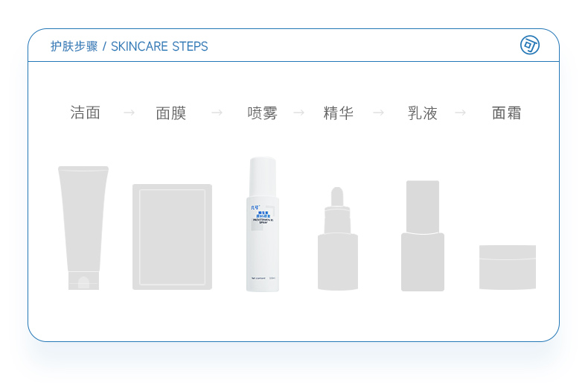
Task: Select the face cream jar icon
Action: [508, 268]
